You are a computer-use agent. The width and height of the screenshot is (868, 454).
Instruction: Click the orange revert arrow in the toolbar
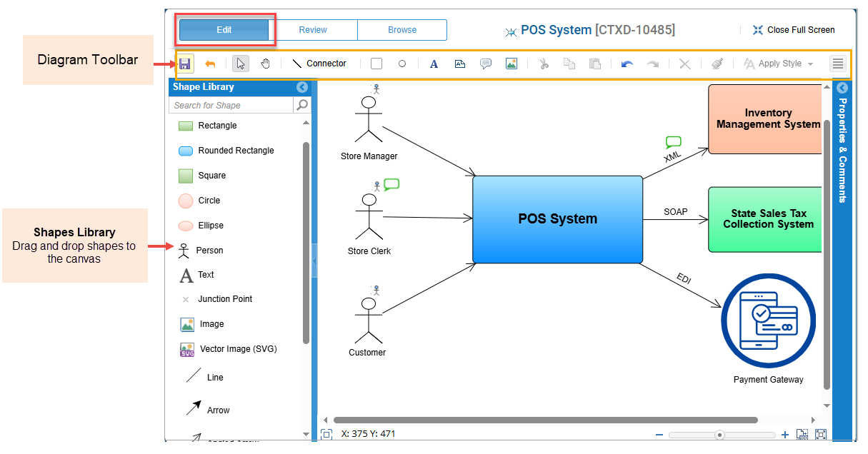pos(210,64)
